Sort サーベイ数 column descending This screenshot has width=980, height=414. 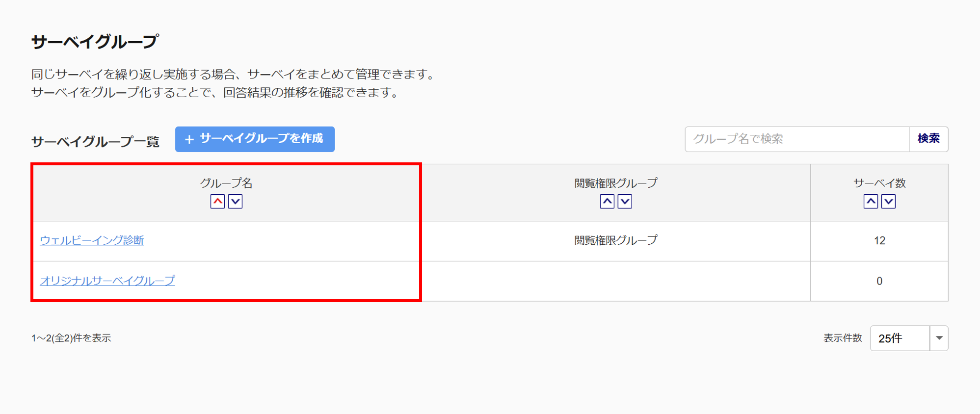[888, 202]
